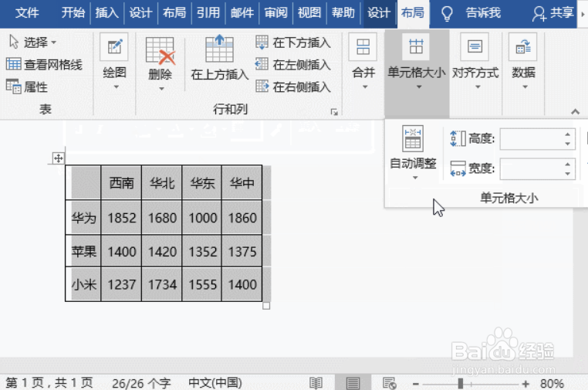The image size is (588, 390).
Task: Open the 视图 ribbon tab
Action: coord(309,13)
